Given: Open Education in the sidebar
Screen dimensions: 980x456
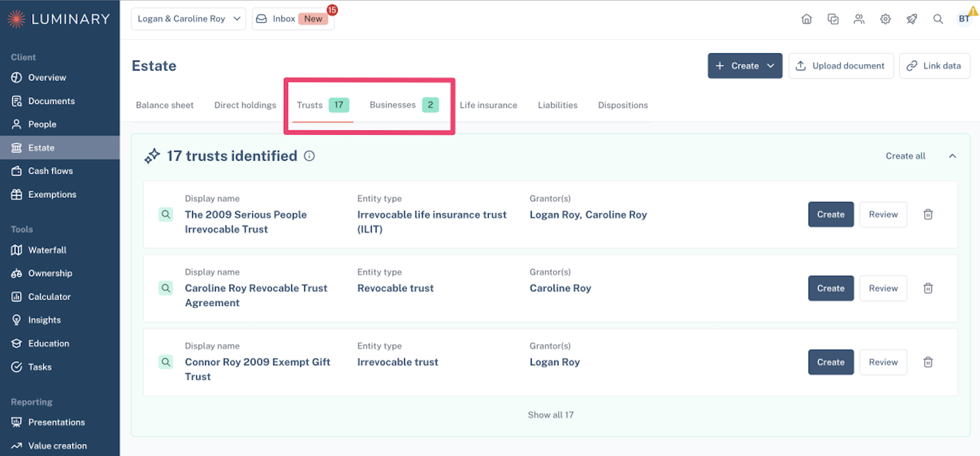Looking at the screenshot, I should 60,343.
